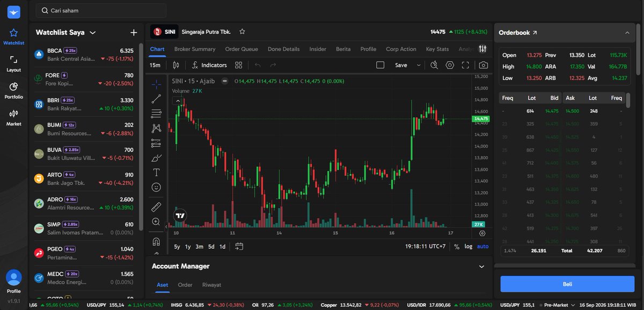Image resolution: width=644 pixels, height=310 pixels.
Task: Open the Portfolio sidebar section
Action: click(13, 90)
